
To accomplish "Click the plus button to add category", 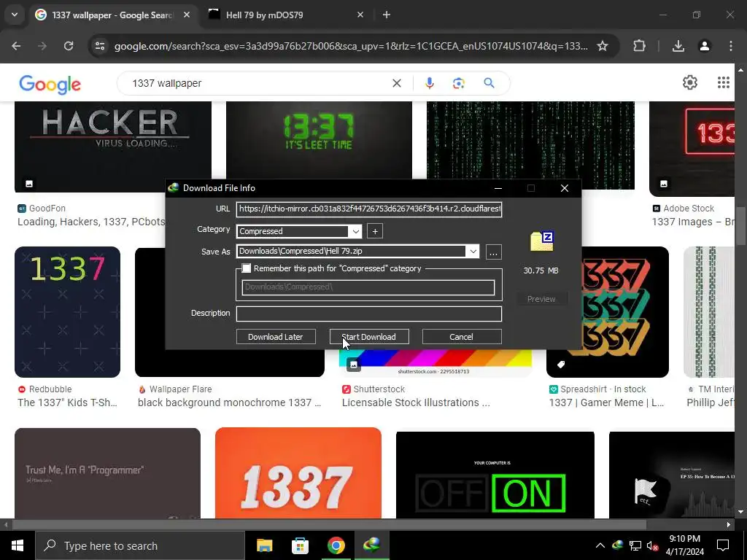I will (x=375, y=231).
